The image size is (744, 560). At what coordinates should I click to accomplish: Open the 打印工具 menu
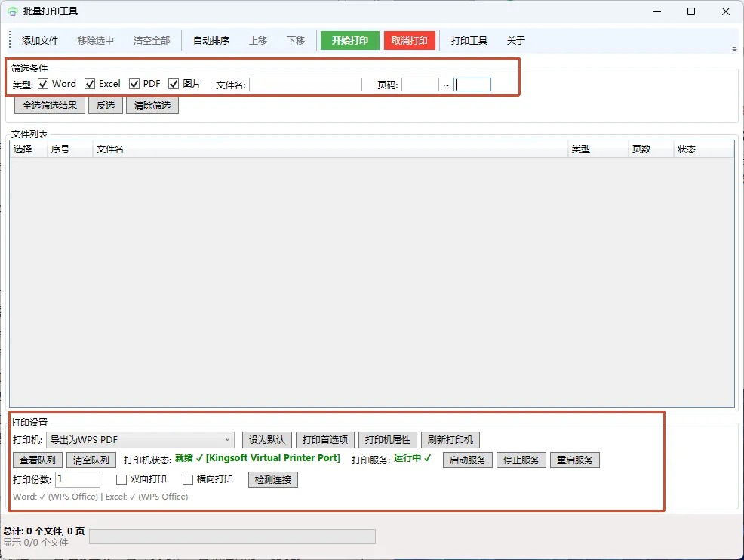(469, 40)
